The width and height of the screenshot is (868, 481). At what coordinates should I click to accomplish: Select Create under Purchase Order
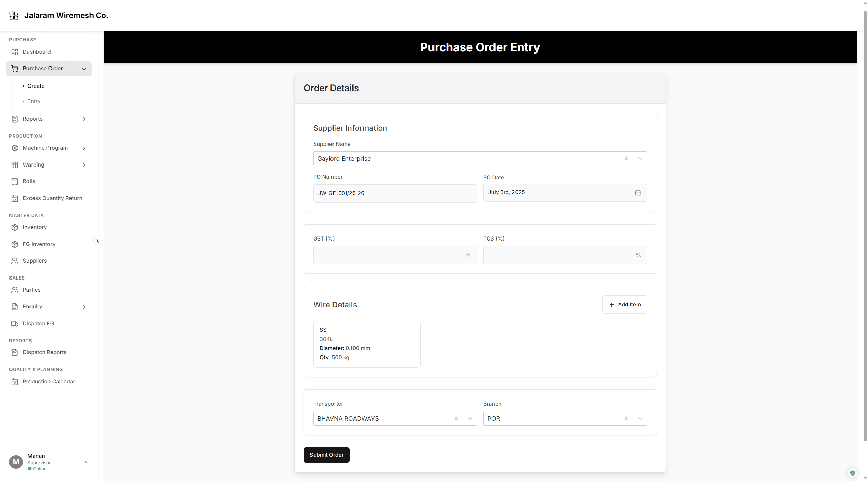tap(36, 86)
